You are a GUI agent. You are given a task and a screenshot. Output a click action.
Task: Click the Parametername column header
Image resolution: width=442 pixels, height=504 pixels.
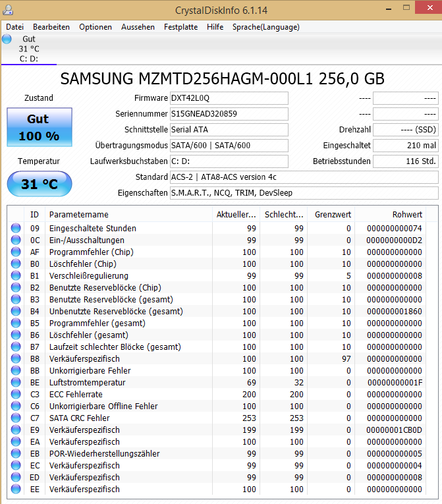[128, 214]
